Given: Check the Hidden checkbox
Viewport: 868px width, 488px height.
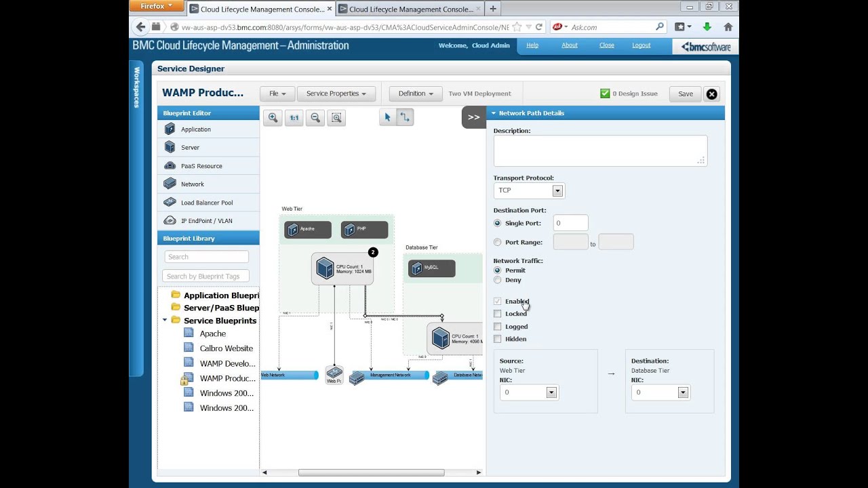Looking at the screenshot, I should (x=498, y=339).
